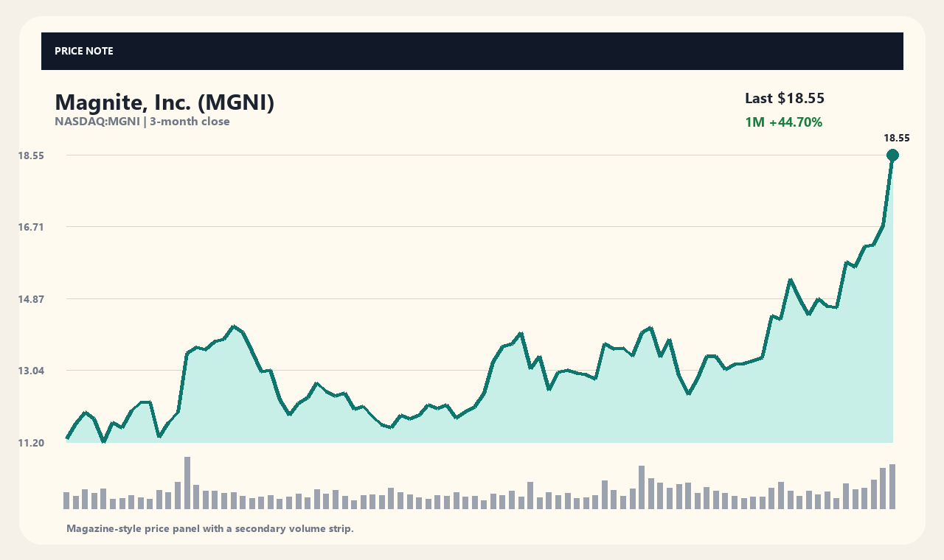Click the 13.04 y-axis label

click(31, 371)
